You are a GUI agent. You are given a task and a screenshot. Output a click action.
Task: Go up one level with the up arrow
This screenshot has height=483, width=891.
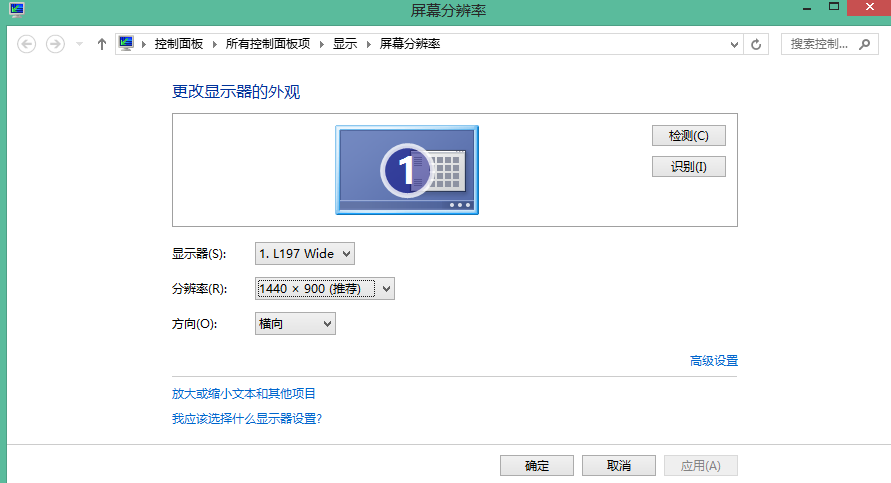click(101, 44)
